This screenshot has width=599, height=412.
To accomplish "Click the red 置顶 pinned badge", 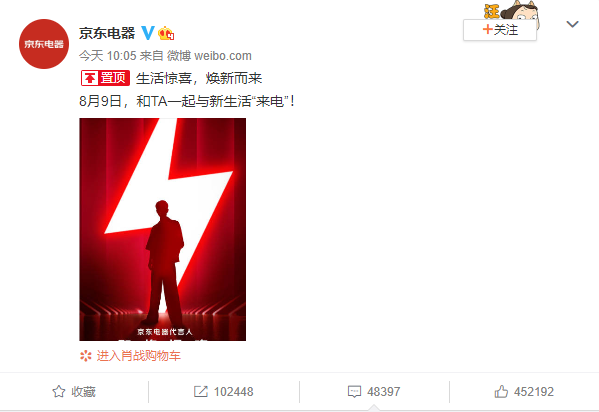I will 105,78.
